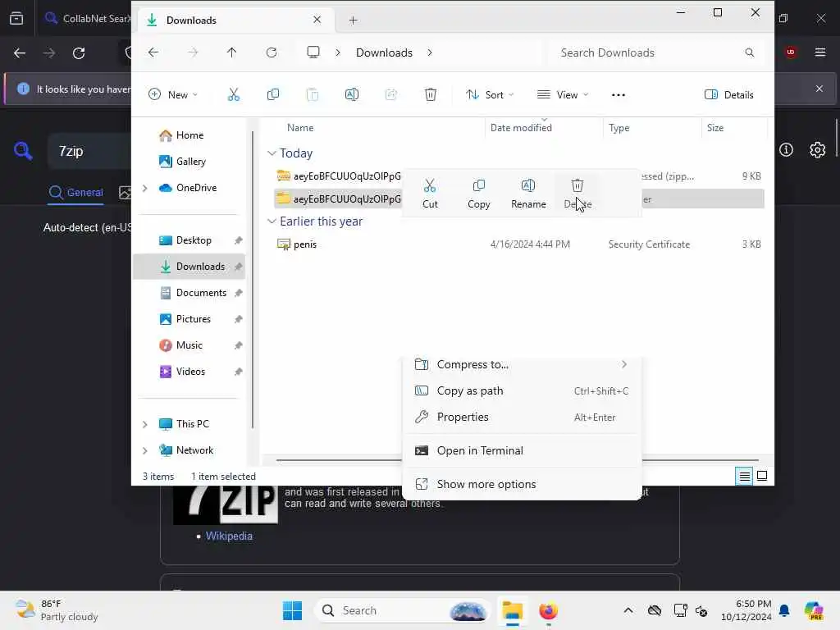Dismiss the Firefox notification bar

[819, 89]
